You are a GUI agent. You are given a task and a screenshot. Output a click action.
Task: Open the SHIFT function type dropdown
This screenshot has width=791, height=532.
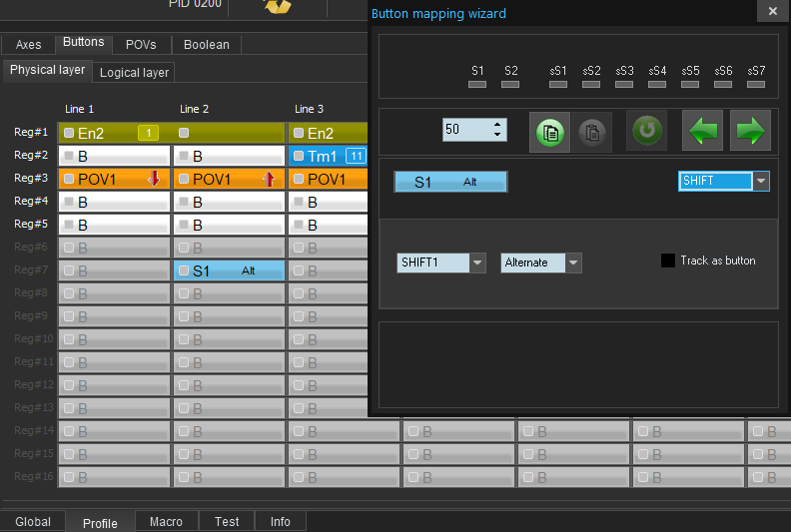coord(761,182)
